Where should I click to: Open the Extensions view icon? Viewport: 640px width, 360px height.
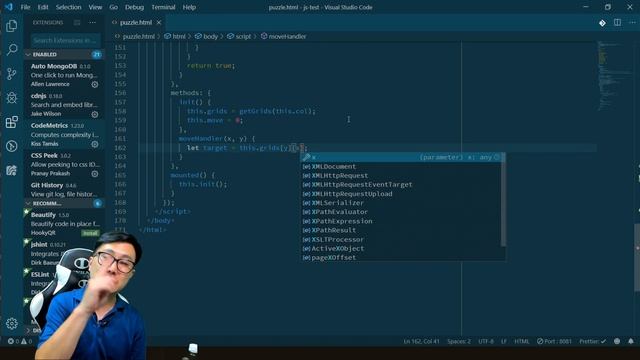tap(11, 122)
